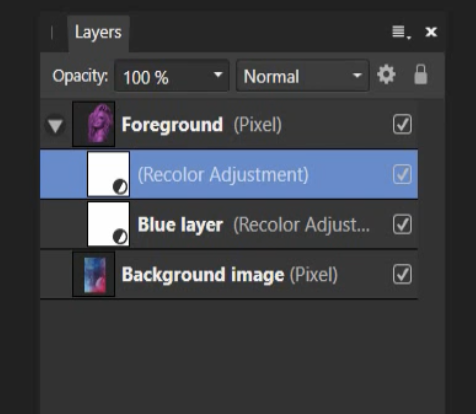Switch to the Layers tab
The width and height of the screenshot is (476, 414).
(98, 33)
